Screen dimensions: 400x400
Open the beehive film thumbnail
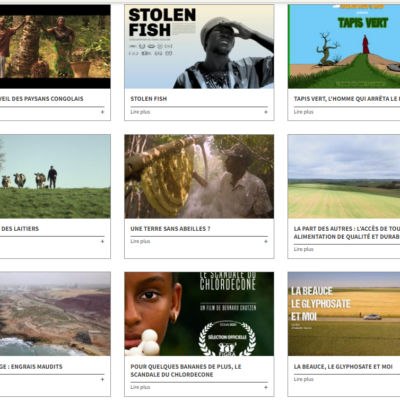(x=199, y=177)
